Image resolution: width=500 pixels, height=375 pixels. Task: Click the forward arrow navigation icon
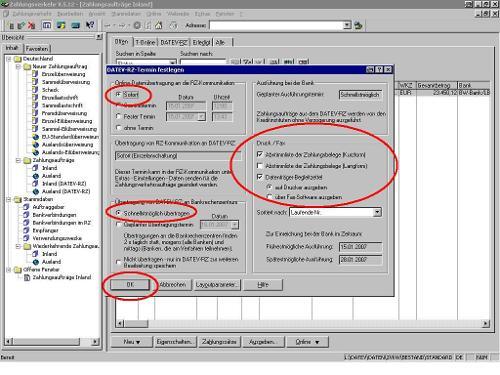122,25
